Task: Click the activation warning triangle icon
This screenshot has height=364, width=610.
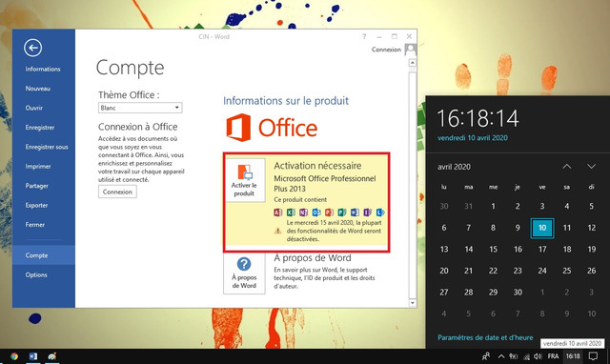Action: [x=277, y=231]
